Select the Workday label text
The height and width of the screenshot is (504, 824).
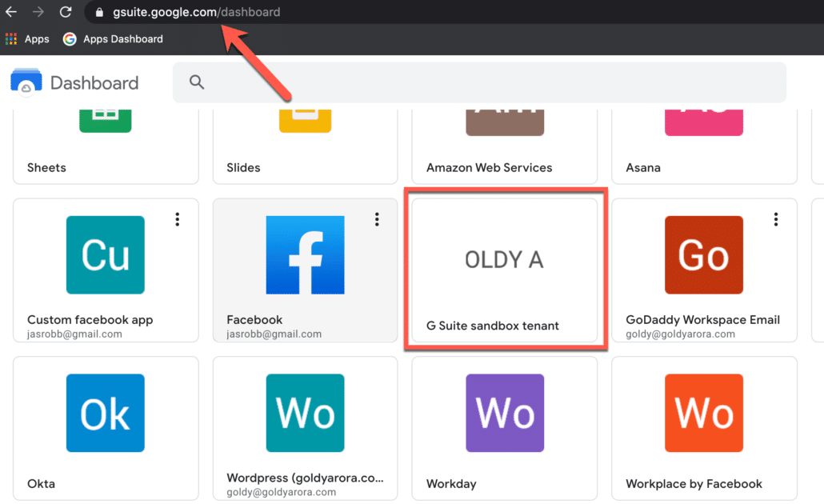[x=451, y=483]
